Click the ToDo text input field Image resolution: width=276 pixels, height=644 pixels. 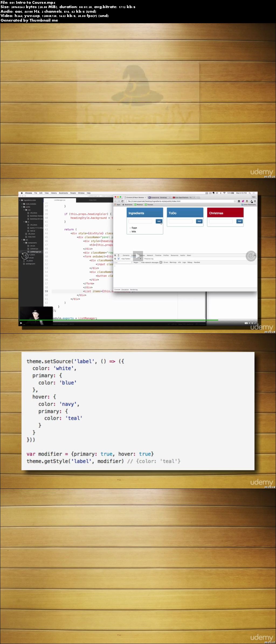pos(180,221)
